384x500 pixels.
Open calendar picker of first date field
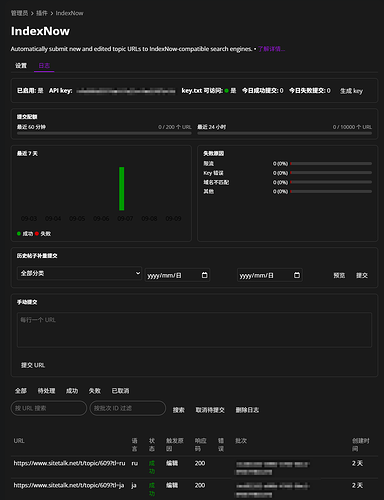(204, 275)
